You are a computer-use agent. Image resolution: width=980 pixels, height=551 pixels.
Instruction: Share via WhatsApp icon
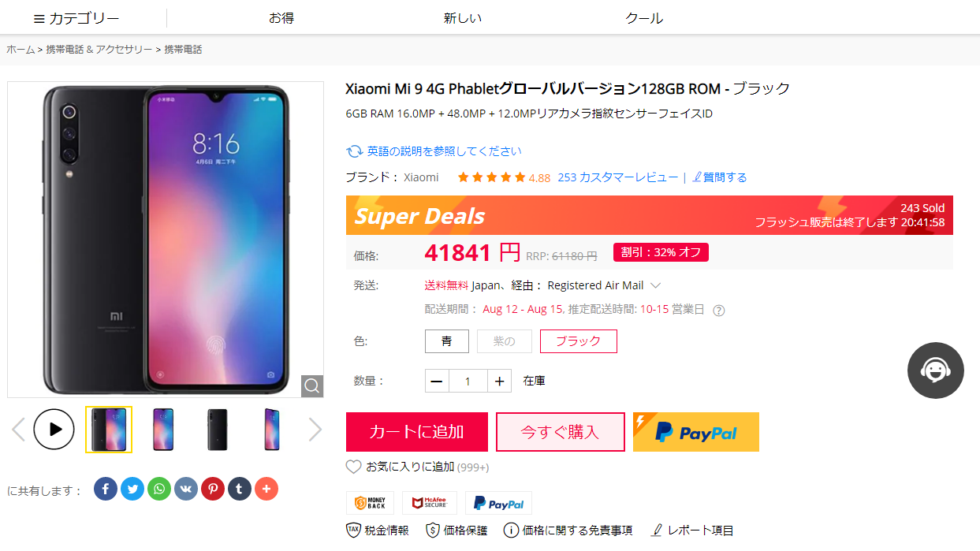159,489
